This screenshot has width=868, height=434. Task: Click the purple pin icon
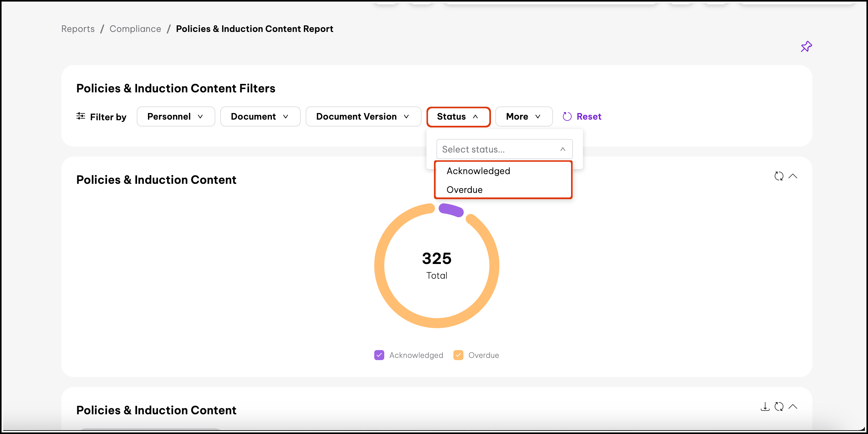[806, 47]
